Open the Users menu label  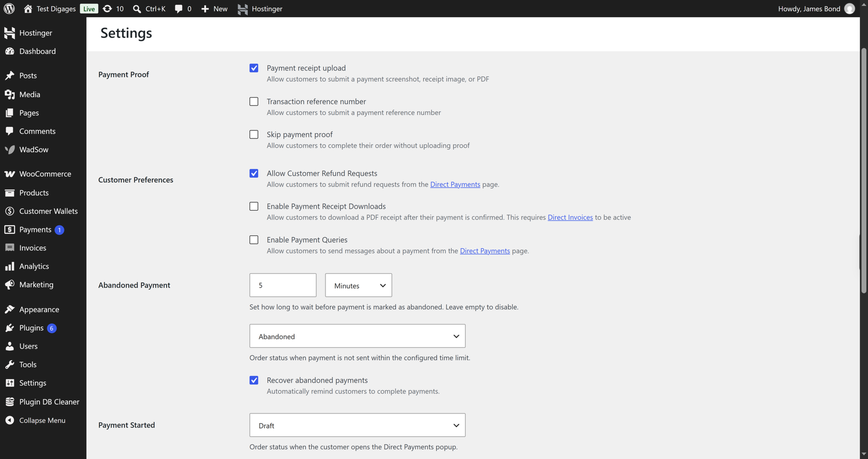28,346
